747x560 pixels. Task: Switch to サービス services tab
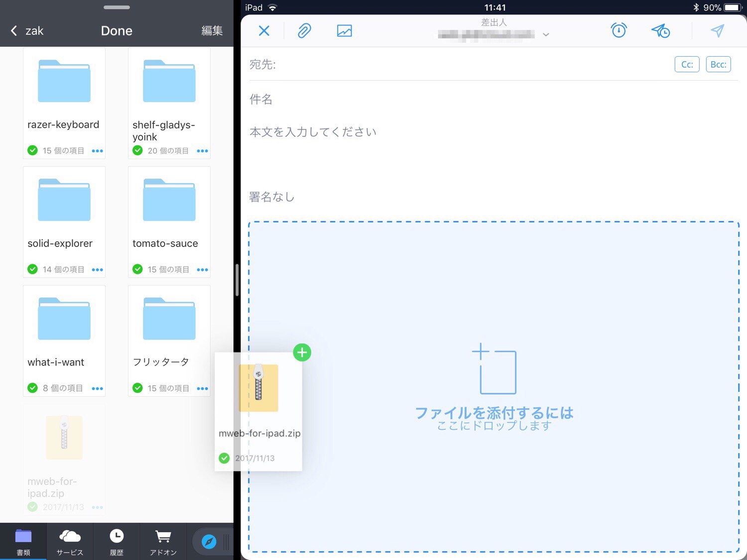pyautogui.click(x=70, y=542)
